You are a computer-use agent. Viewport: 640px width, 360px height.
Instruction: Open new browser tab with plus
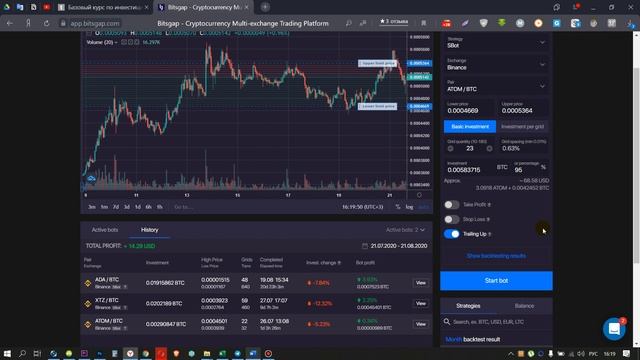point(265,7)
